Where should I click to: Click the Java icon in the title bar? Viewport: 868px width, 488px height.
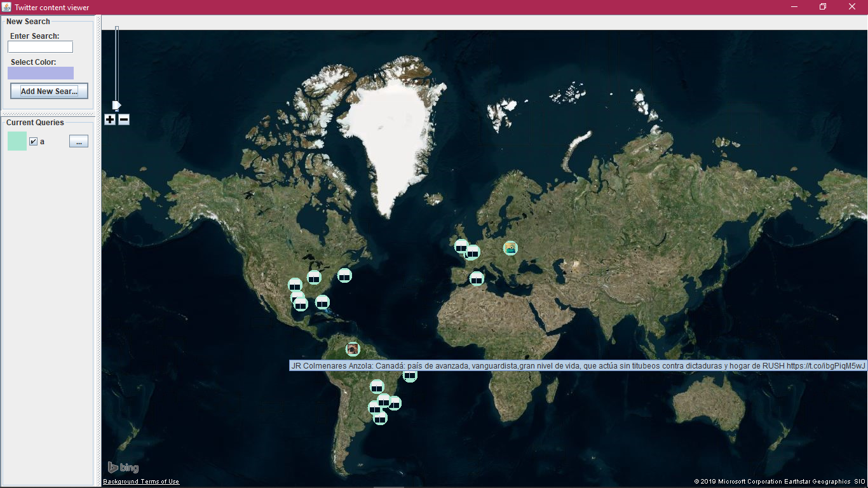pos(6,7)
